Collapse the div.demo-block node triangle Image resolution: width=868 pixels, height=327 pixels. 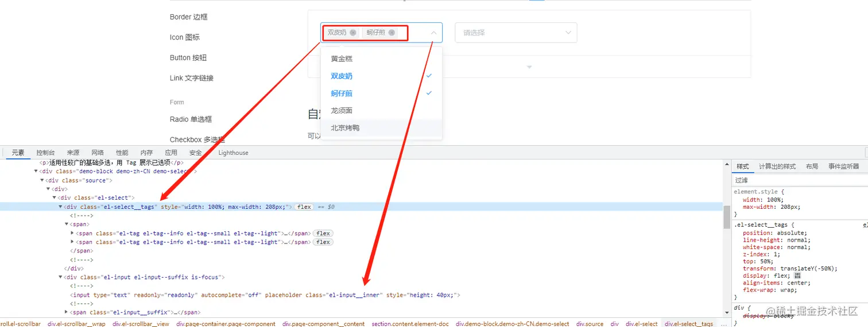coord(36,171)
